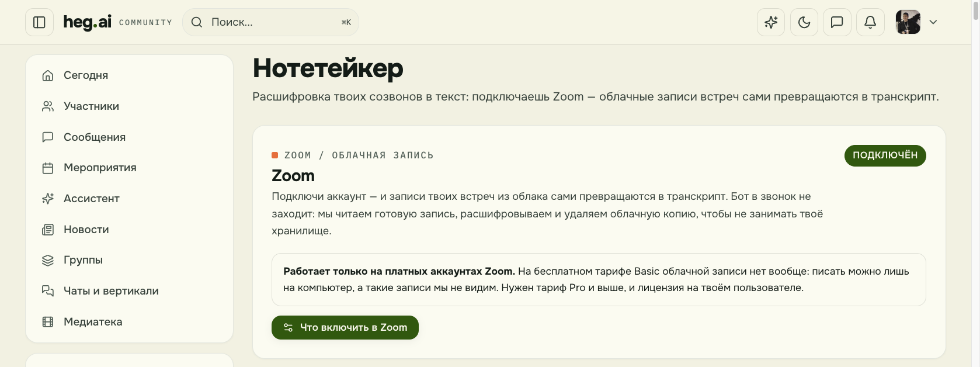Click the newspaper icon beside Новости

pyautogui.click(x=48, y=230)
